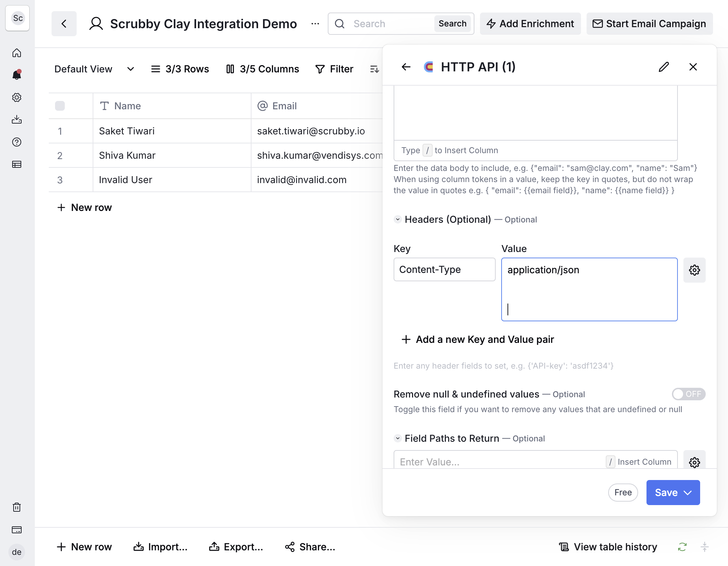The image size is (728, 566).
Task: Refresh table with the green sync icon
Action: (682, 547)
